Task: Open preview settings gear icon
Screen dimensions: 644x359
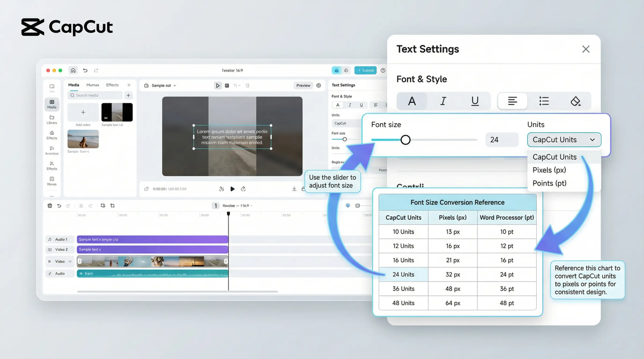Action: [318, 85]
